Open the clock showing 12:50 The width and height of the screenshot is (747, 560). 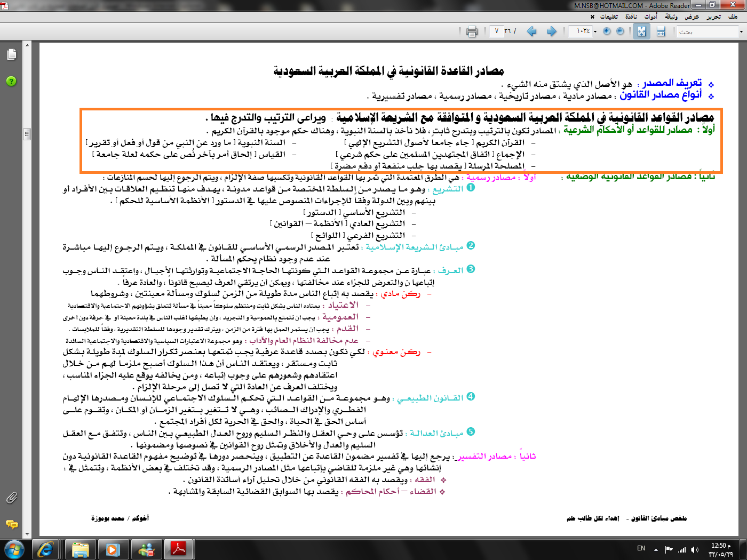point(721,550)
